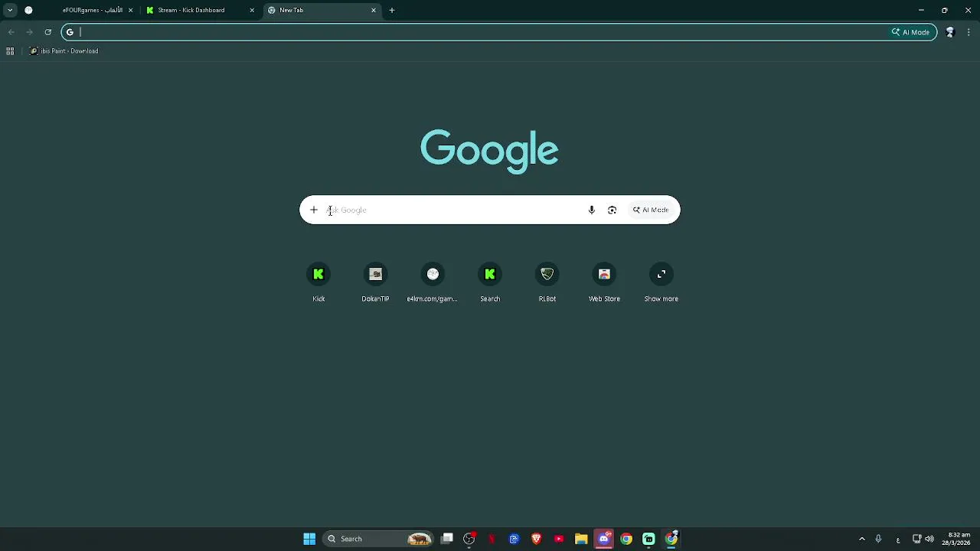Open the DokanTIP shortcut tile
Screen dimensions: 980x551
(375, 282)
